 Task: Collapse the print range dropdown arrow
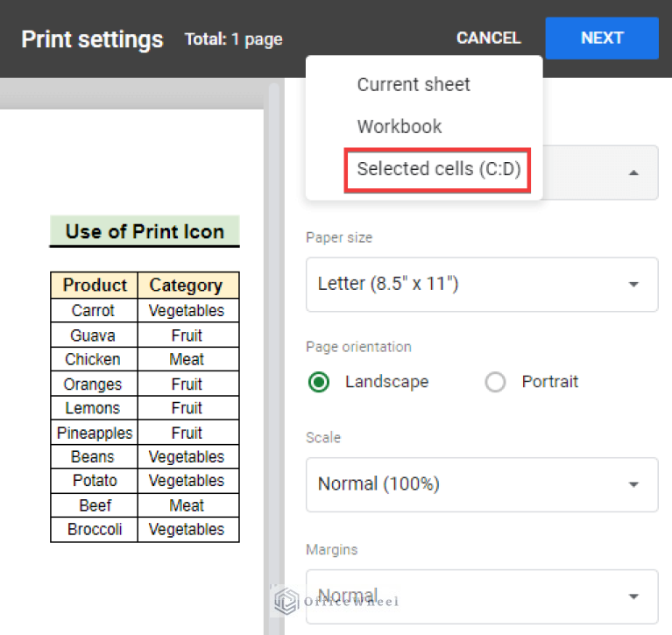[x=633, y=173]
